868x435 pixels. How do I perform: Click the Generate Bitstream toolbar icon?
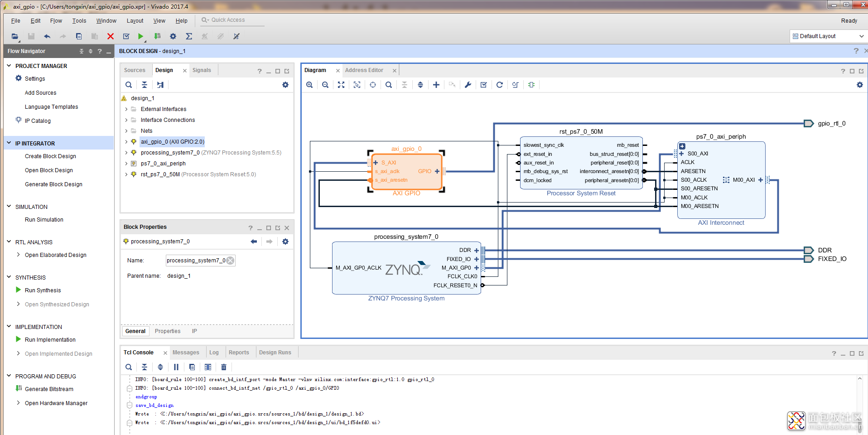tap(157, 36)
